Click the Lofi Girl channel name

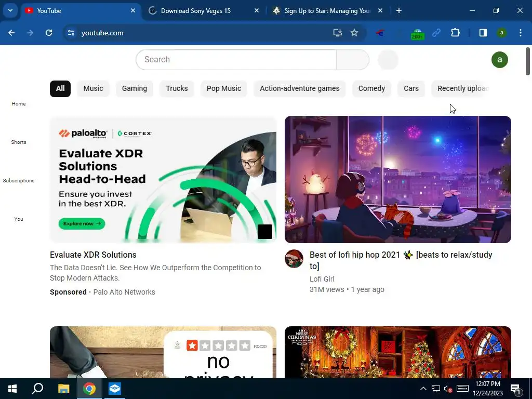click(x=322, y=279)
